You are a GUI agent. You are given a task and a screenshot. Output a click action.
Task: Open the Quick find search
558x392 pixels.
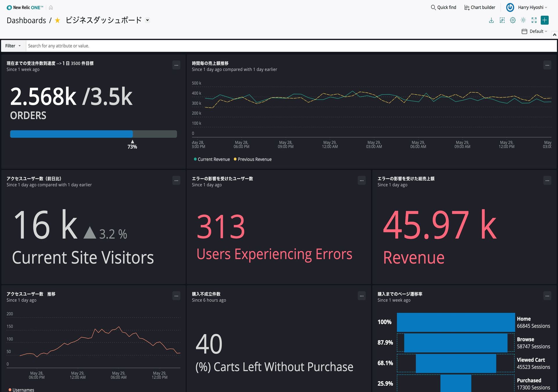click(x=443, y=7)
